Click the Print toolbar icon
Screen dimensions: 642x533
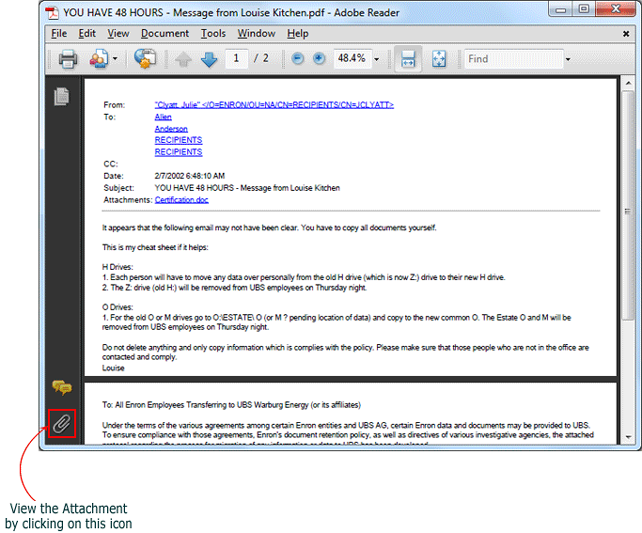(x=68, y=59)
